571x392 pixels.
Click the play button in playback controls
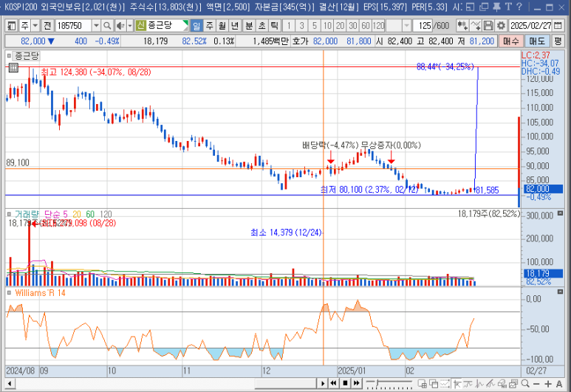click(x=323, y=383)
